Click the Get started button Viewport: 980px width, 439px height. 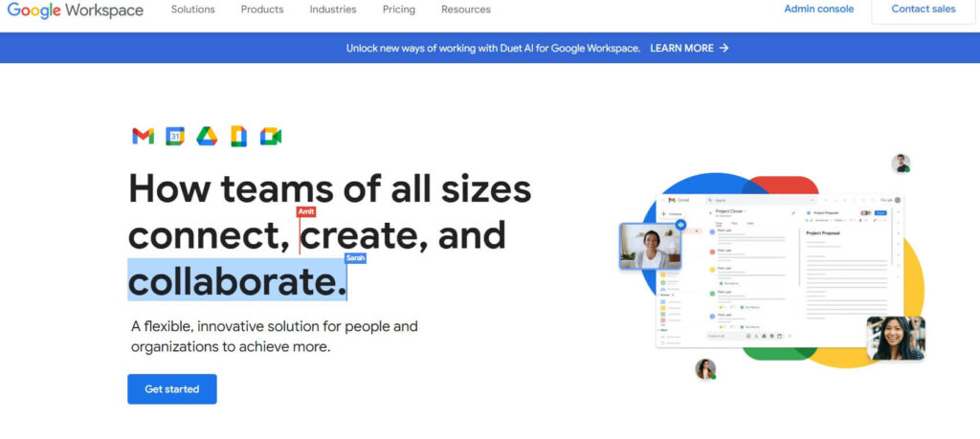[x=172, y=389]
